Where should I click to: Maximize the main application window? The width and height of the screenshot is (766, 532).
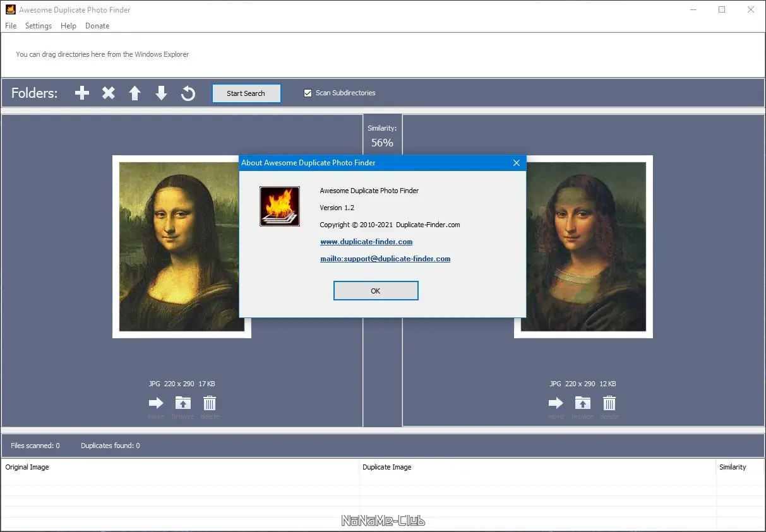[722, 9]
